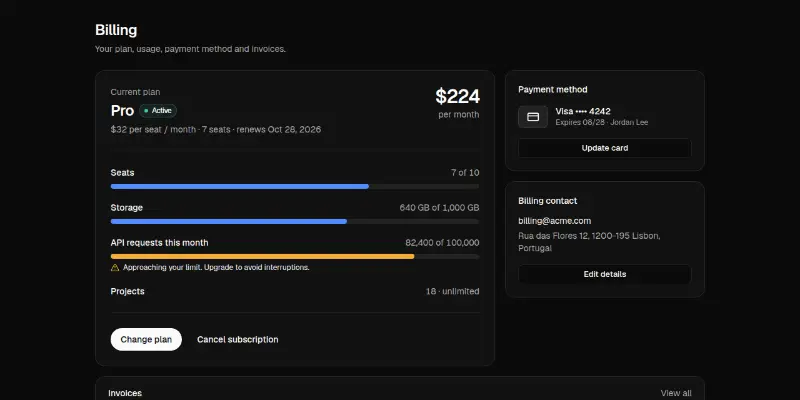Click the Change plan button
Image resolution: width=800 pixels, height=400 pixels.
(146, 339)
